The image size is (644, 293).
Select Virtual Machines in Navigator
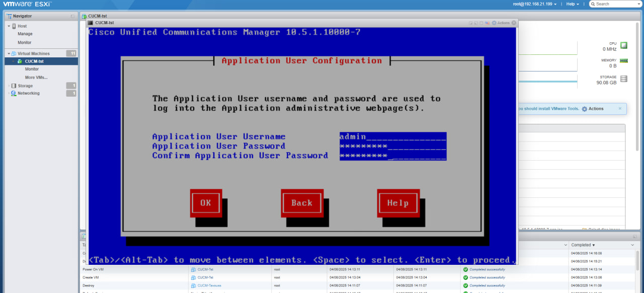point(34,53)
